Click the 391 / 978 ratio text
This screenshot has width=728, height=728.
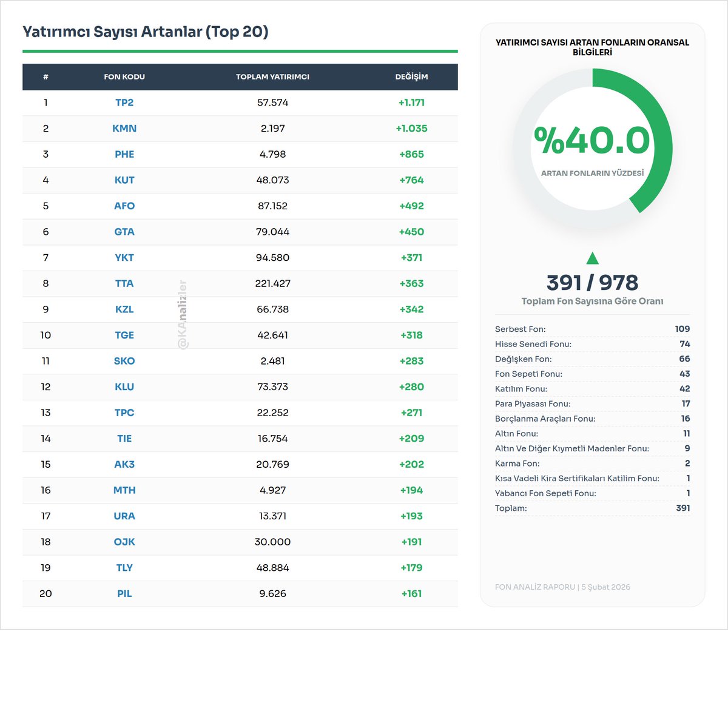pos(592,283)
